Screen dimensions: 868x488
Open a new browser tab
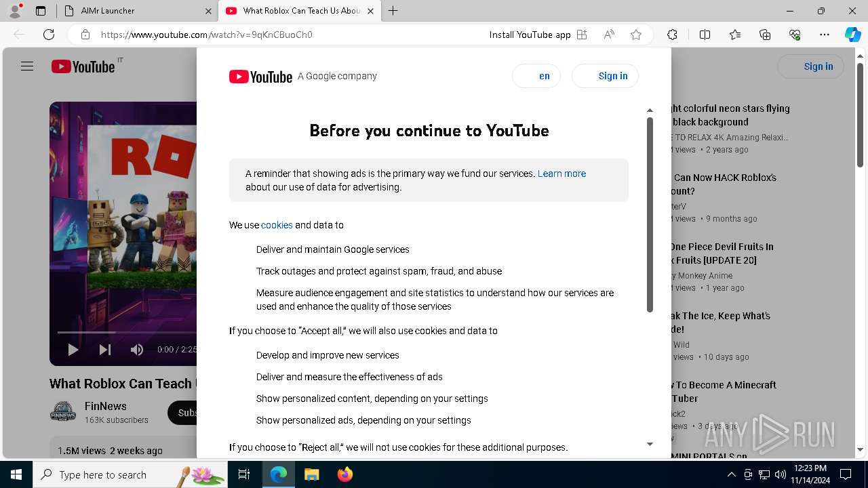(x=393, y=11)
